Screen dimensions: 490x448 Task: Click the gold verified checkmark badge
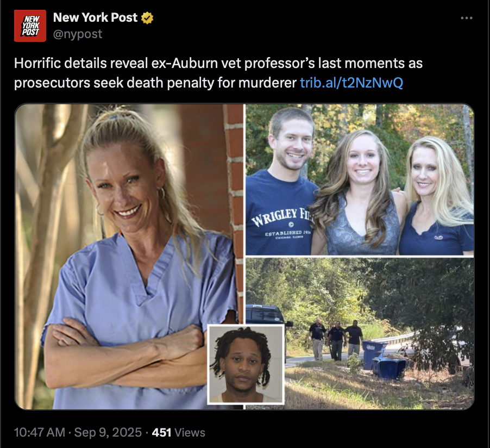point(147,18)
